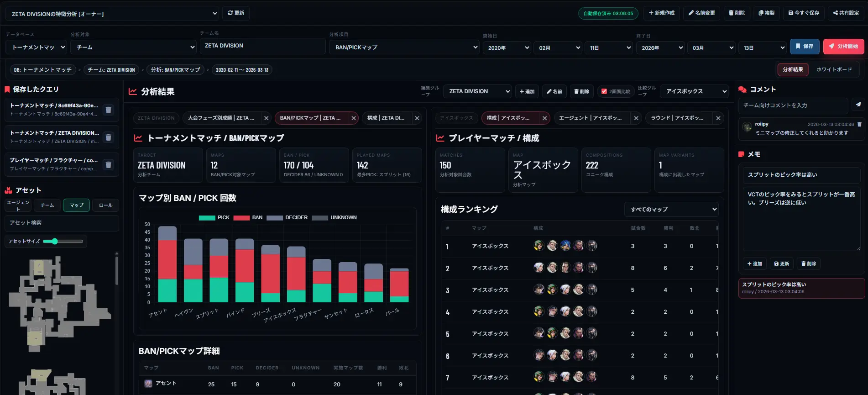Switch to 分析結果 view tab
Image resolution: width=868 pixels, height=395 pixels.
click(x=793, y=69)
